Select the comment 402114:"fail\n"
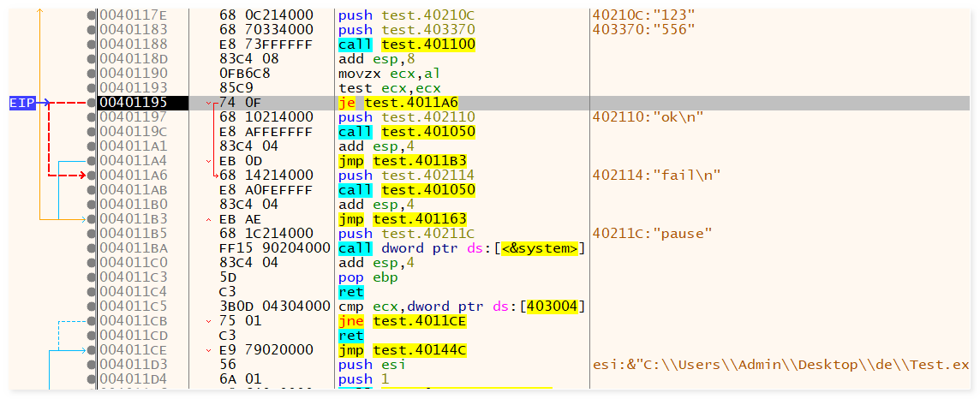This screenshot has height=399, width=980. click(x=656, y=176)
